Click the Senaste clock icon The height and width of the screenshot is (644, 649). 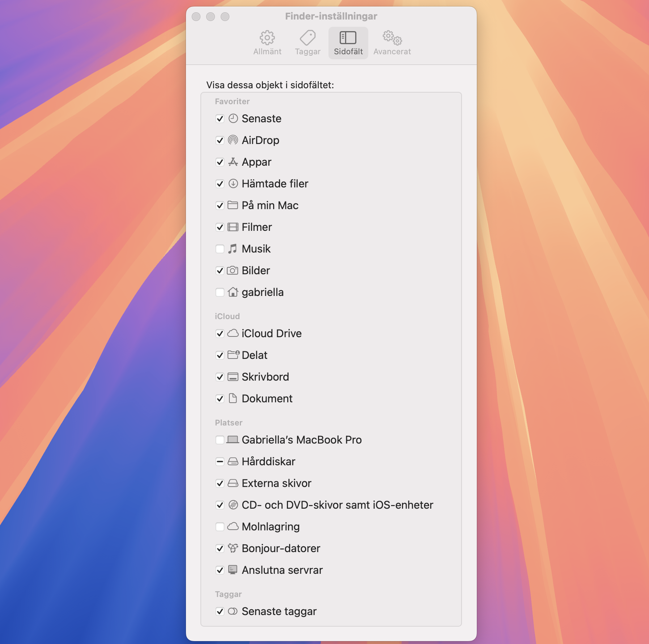point(233,118)
